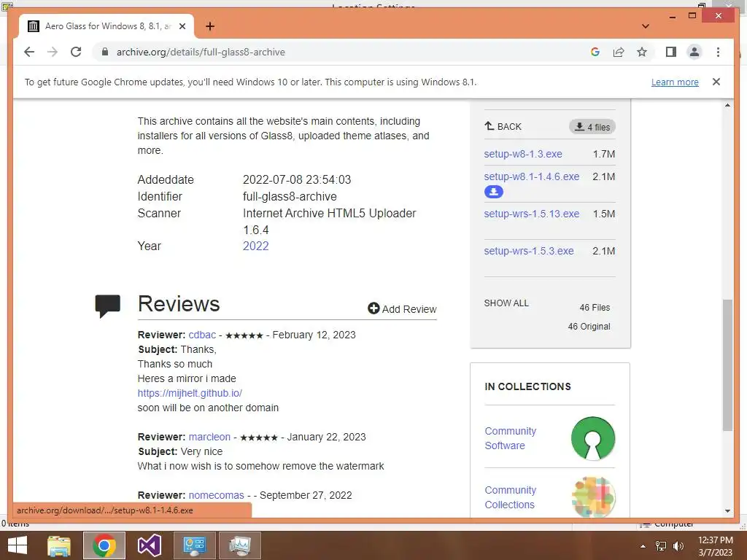Click the Reviews speech bubble icon
The width and height of the screenshot is (747, 560).
click(108, 306)
